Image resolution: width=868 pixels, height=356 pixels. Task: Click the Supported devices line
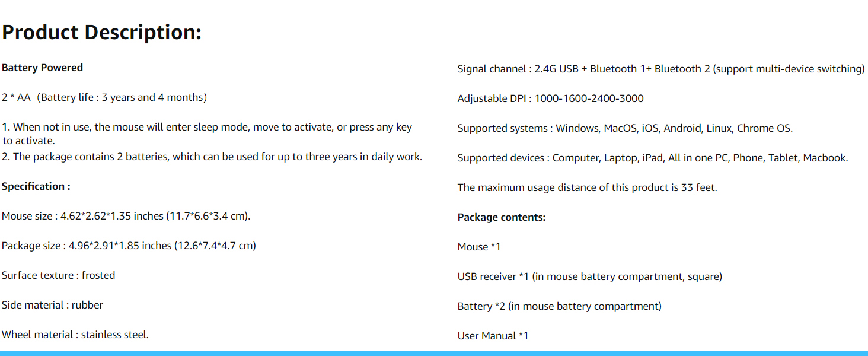653,158
